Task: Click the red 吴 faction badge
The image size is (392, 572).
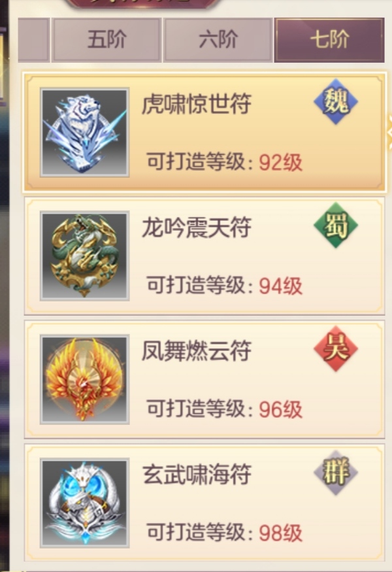Action: 335,348
